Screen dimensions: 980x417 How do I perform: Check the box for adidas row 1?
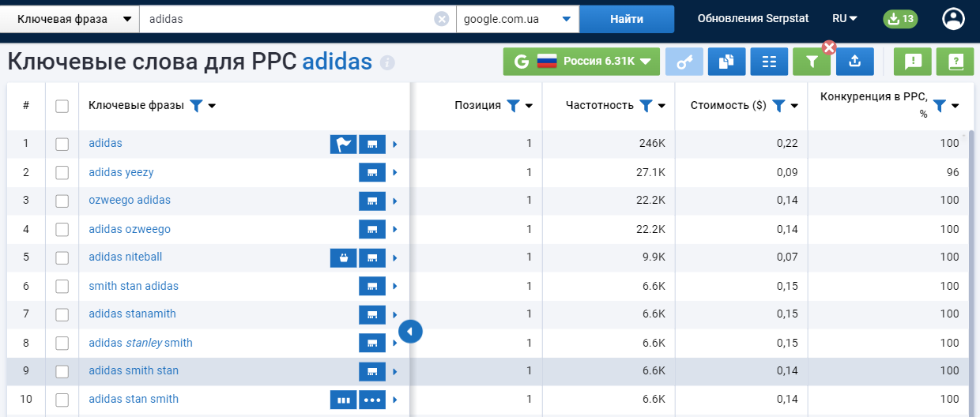[x=62, y=144]
